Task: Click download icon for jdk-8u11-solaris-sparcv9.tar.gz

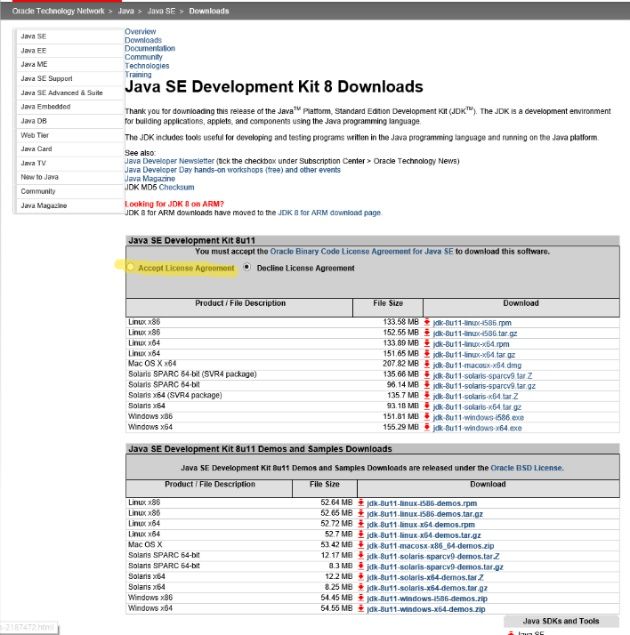Action: click(x=427, y=386)
